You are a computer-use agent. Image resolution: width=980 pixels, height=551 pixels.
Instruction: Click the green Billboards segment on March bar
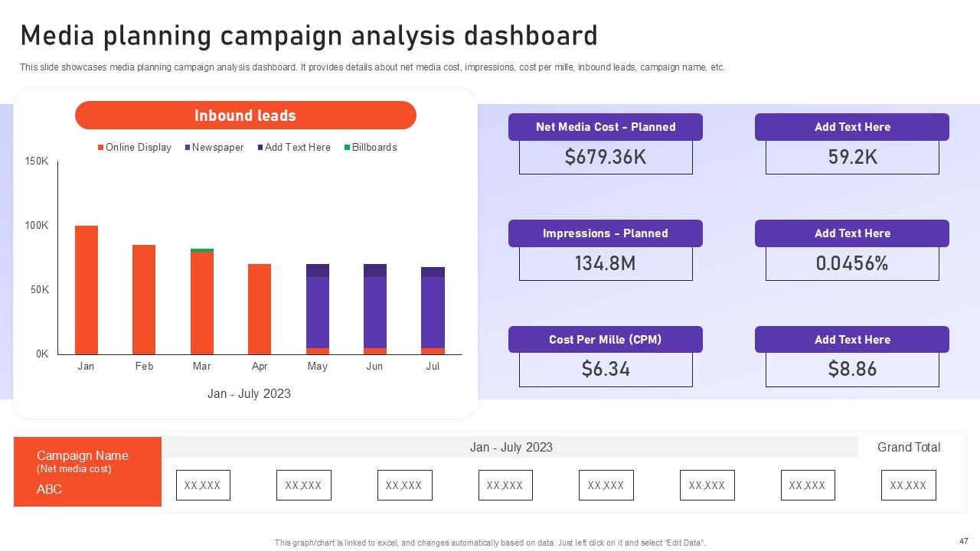click(x=202, y=250)
